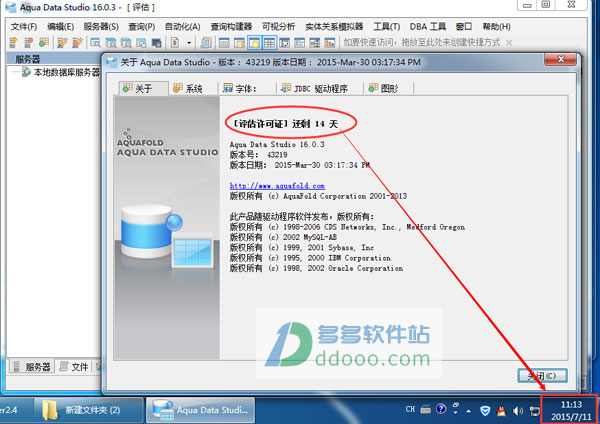Open the taskbar clock showing 11:13
The width and height of the screenshot is (600, 424).
(571, 410)
